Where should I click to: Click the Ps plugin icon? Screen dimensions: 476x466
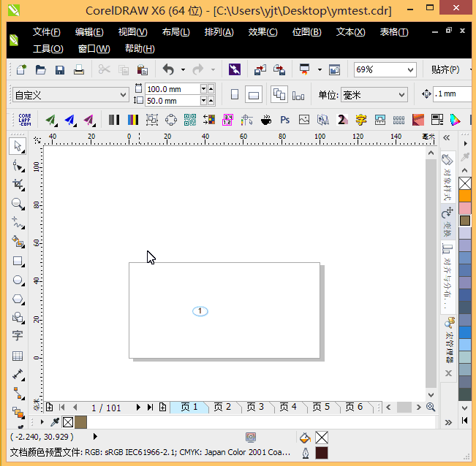click(284, 120)
